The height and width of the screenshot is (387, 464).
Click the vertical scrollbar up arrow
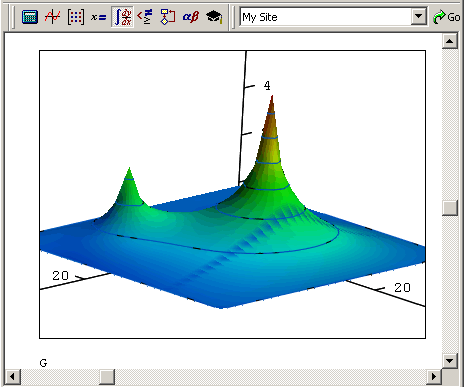tap(450, 41)
